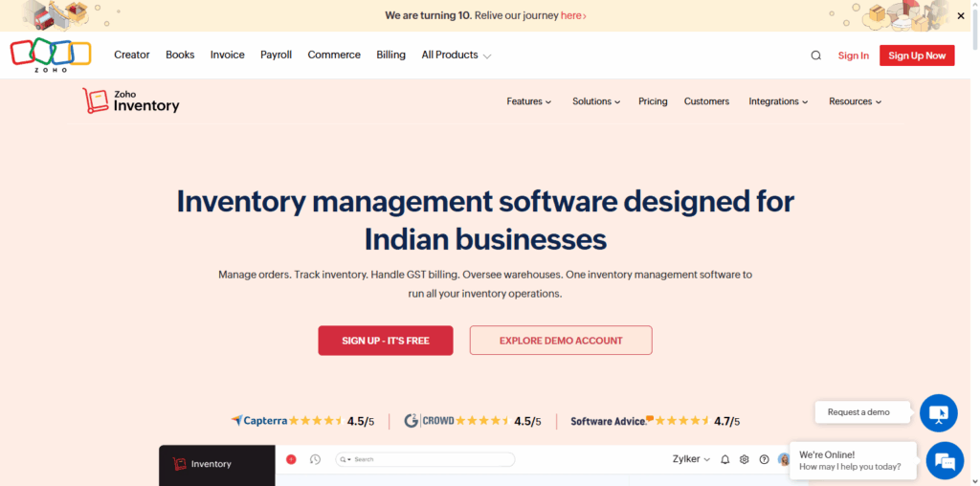Screen dimensions: 980x486
Task: Click SIGN UP - IT'S FREE button
Action: [386, 341]
